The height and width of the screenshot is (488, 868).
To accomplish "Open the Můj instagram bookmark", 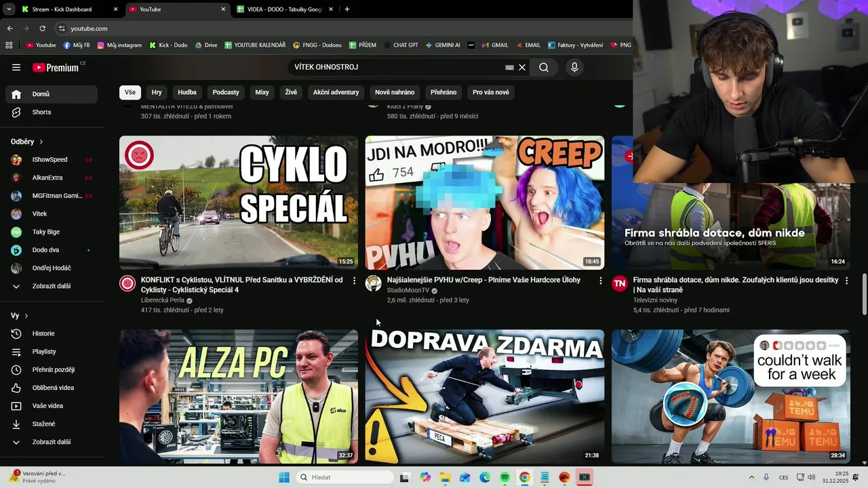I will pos(119,45).
